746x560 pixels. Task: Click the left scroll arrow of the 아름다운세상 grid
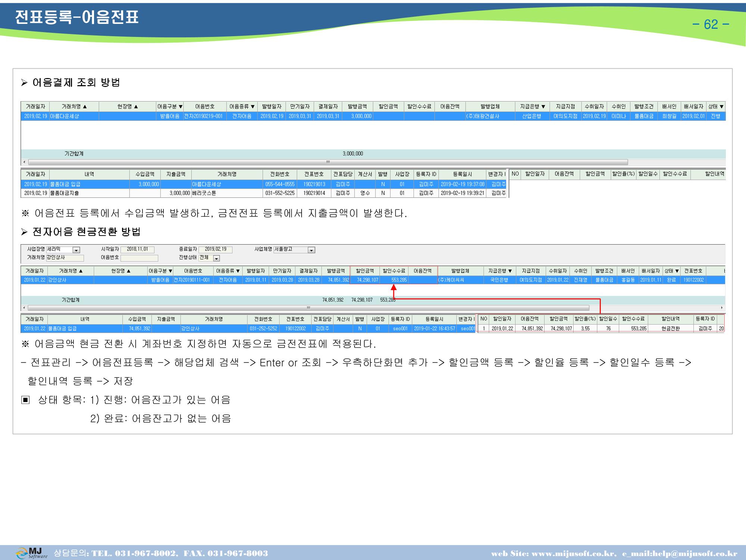(x=24, y=162)
